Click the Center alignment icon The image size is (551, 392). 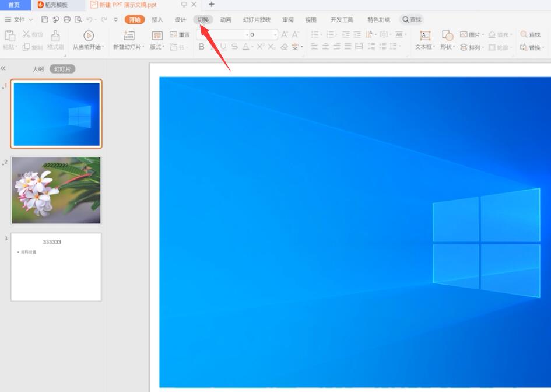click(x=325, y=46)
